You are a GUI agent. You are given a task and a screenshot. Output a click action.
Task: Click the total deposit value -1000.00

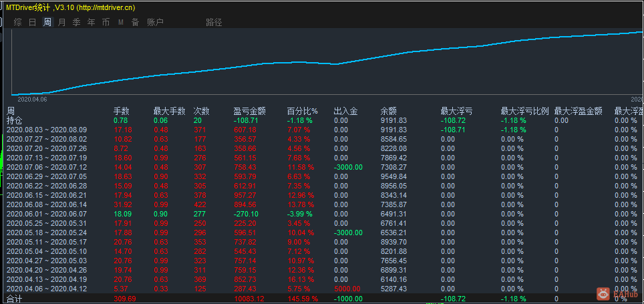348,299
